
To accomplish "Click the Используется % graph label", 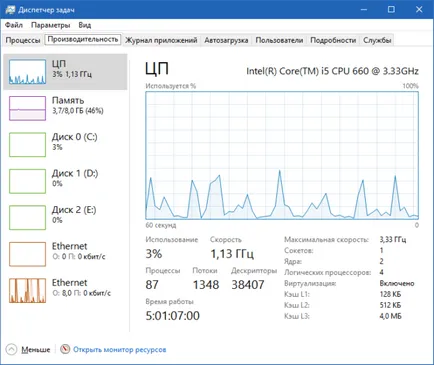I will coord(171,86).
